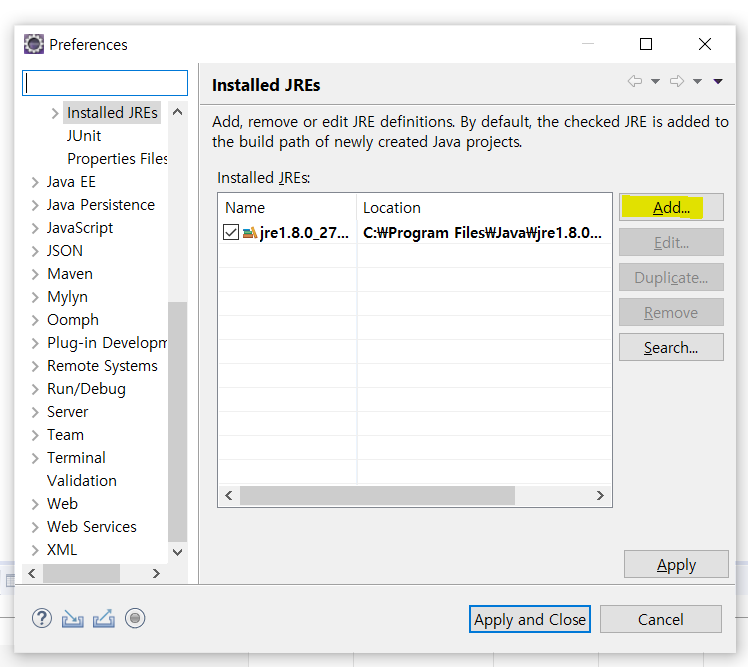This screenshot has height=667, width=748.
Task: Toggle the jre1.8.0_27 checkbox
Action: [x=231, y=232]
